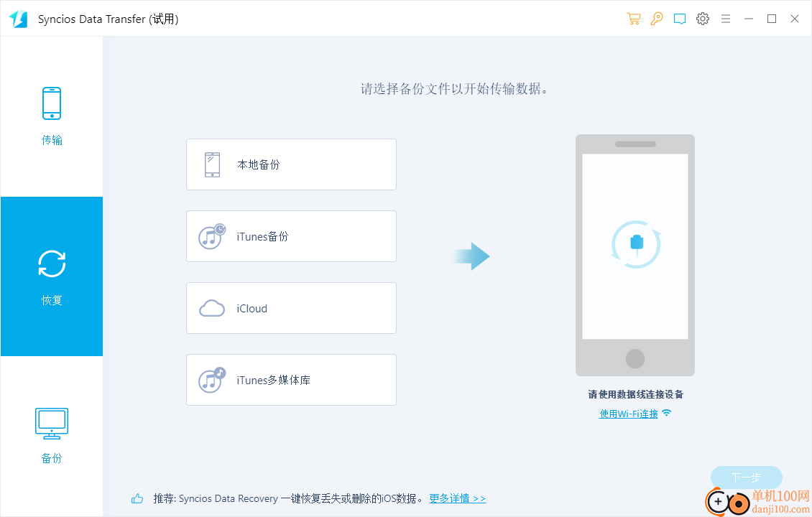
Task: Switch to the 备份 backup tab
Action: [x=52, y=436]
